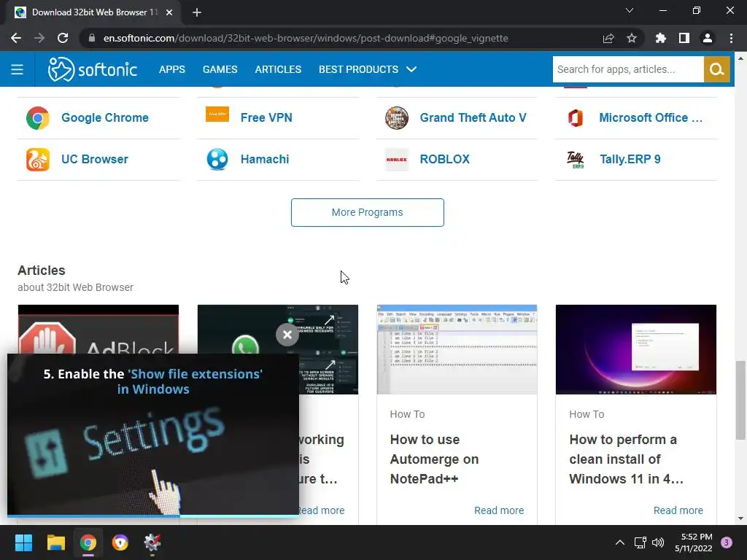Open the Chrome three-dot menu

click(731, 38)
